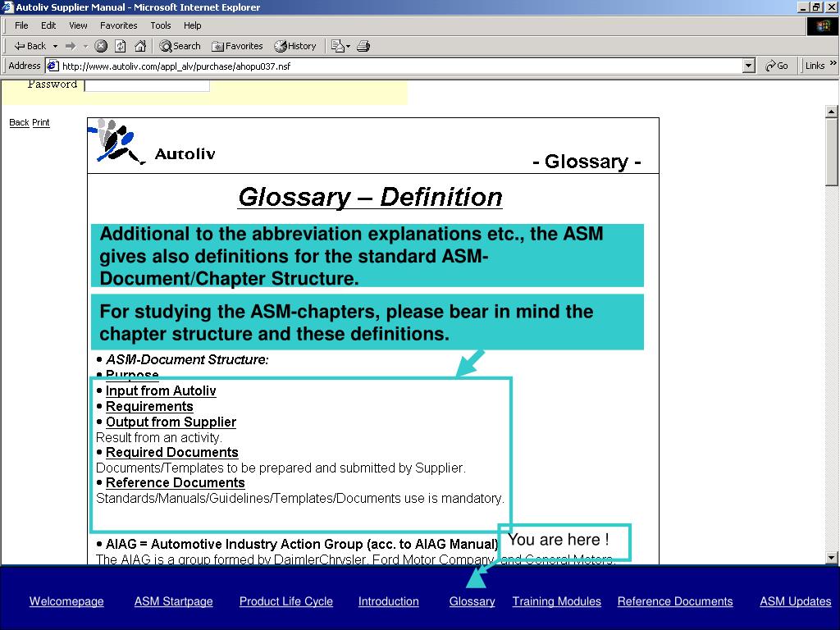The width and height of the screenshot is (840, 630).
Task: Open the Favorites toolbar button
Action: coord(237,46)
